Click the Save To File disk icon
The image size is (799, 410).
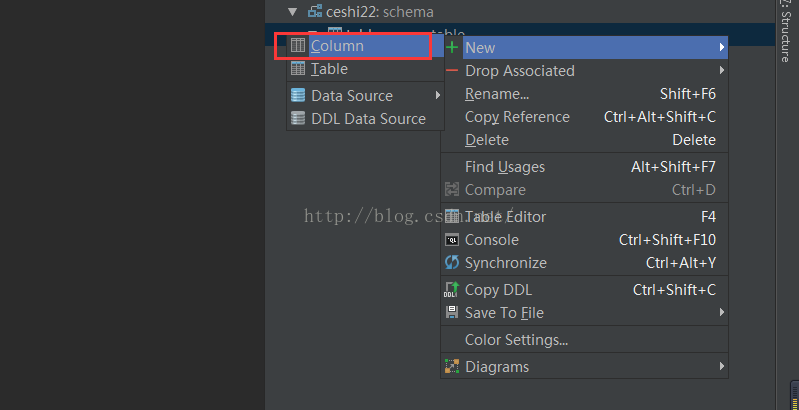pyautogui.click(x=452, y=312)
